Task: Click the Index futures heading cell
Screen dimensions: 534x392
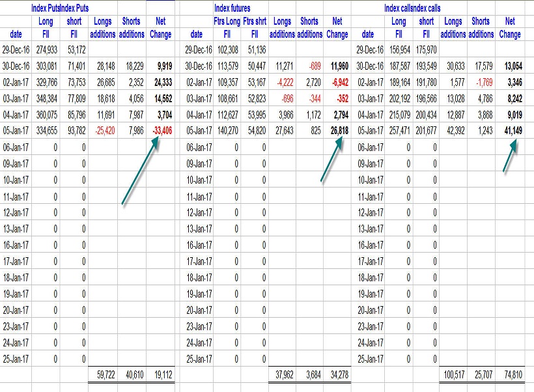Action: (232, 8)
